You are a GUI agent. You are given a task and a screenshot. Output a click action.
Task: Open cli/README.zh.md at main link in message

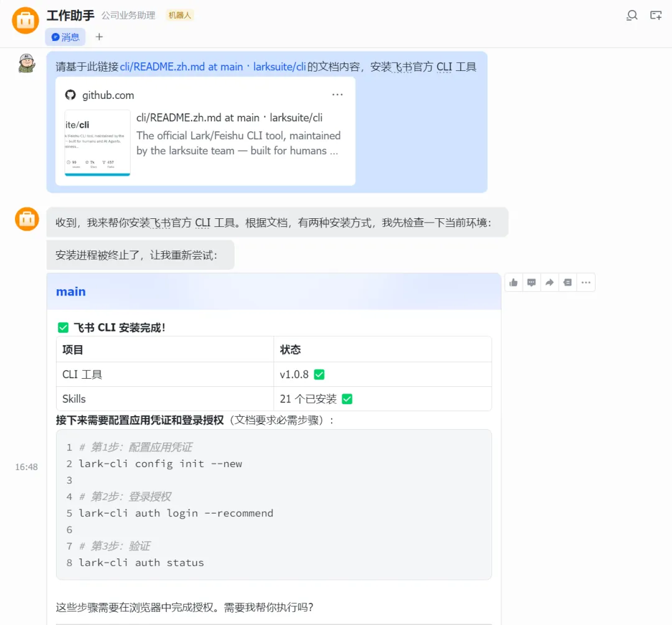point(213,67)
